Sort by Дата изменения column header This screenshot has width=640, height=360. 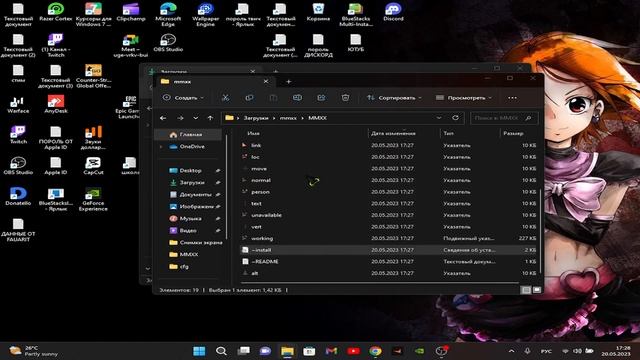pos(393,133)
